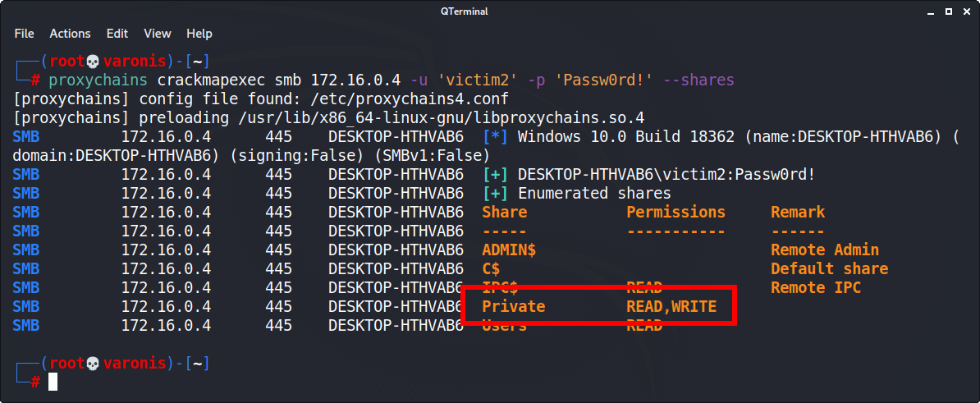This screenshot has width=980, height=403.
Task: Click the ADMIN$ share name
Action: click(509, 250)
